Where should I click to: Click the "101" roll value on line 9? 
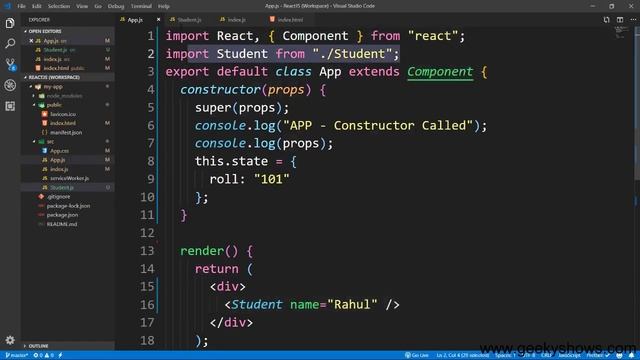pos(271,179)
